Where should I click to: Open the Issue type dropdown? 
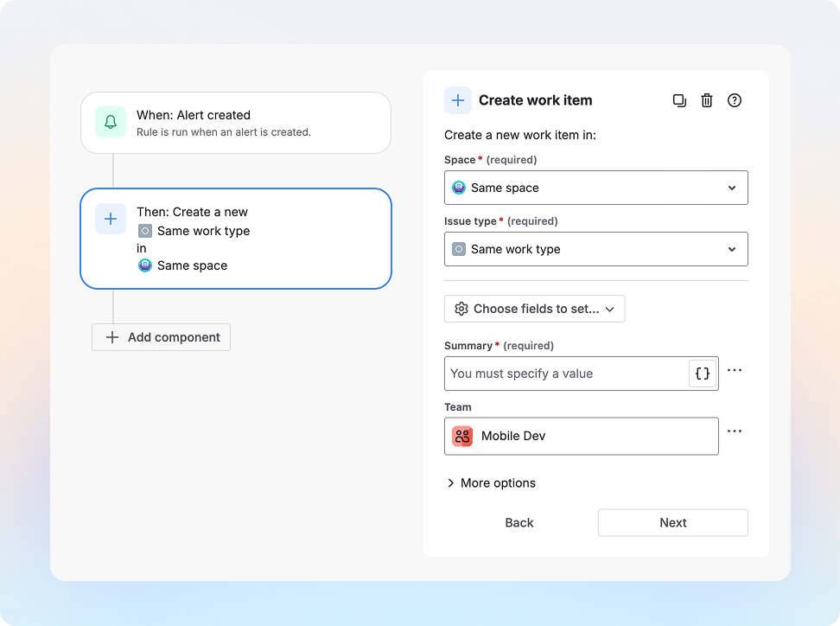click(x=596, y=249)
